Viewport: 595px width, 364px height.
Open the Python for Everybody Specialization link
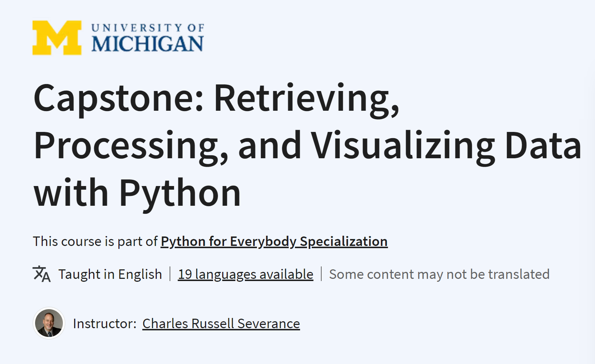click(x=274, y=242)
